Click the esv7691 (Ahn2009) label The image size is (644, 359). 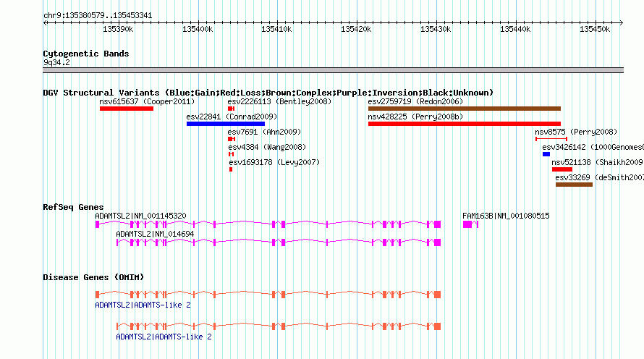[x=264, y=132]
